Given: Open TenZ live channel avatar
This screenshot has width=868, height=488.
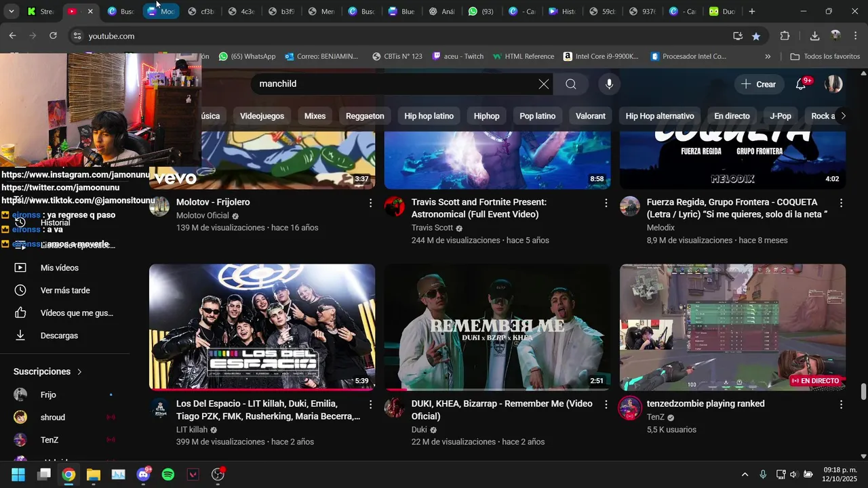Looking at the screenshot, I should (x=630, y=408).
